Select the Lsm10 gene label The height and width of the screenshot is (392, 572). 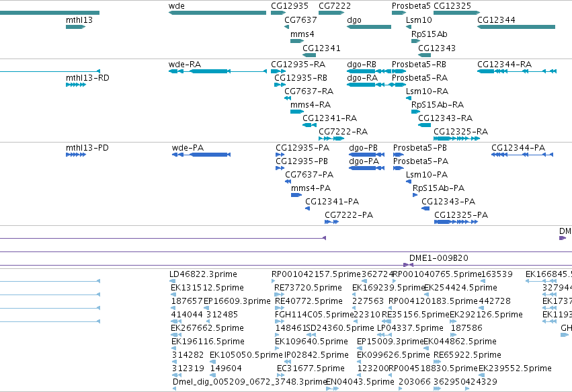click(x=419, y=20)
